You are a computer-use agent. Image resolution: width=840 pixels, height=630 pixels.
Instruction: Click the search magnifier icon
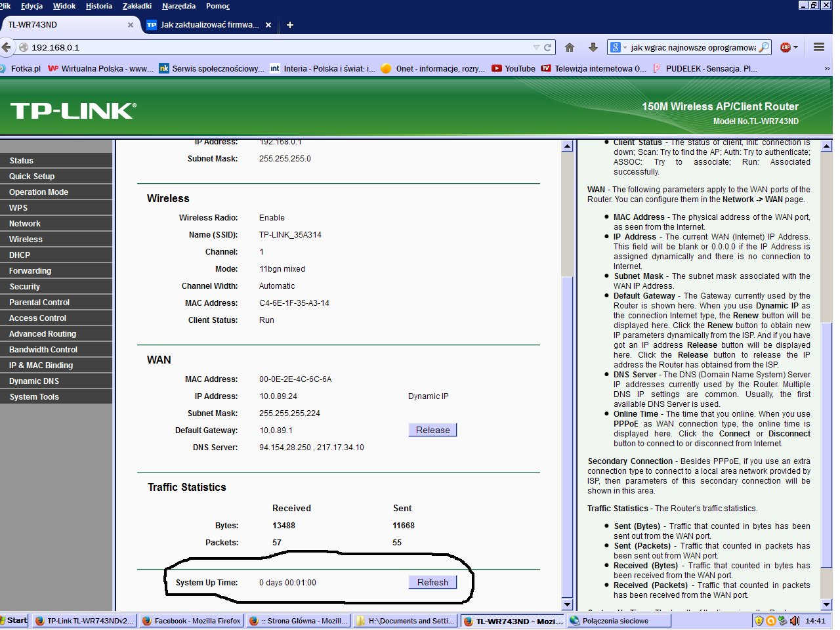coord(763,47)
